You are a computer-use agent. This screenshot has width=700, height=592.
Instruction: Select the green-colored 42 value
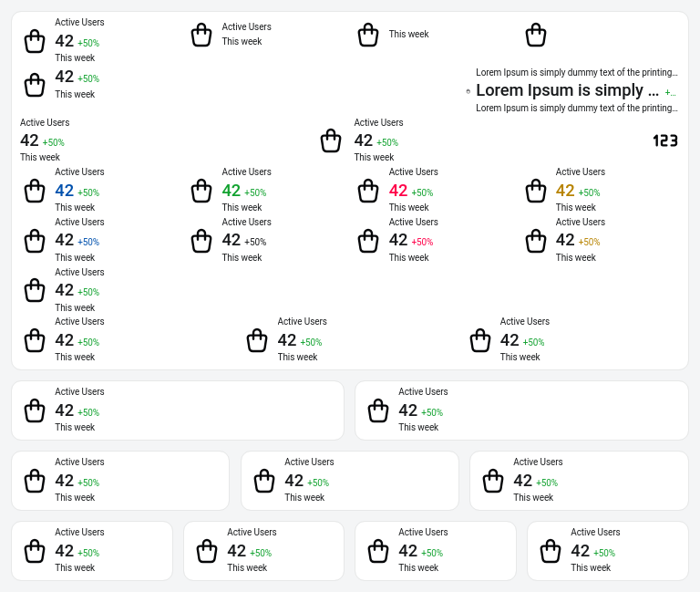click(232, 191)
